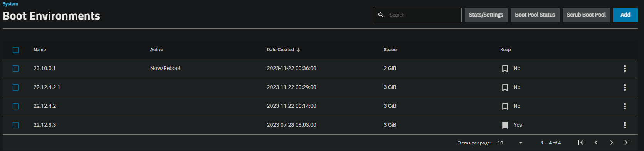The height and width of the screenshot is (151, 644).
Task: Expand the Items per page dropdown
Action: (510, 143)
